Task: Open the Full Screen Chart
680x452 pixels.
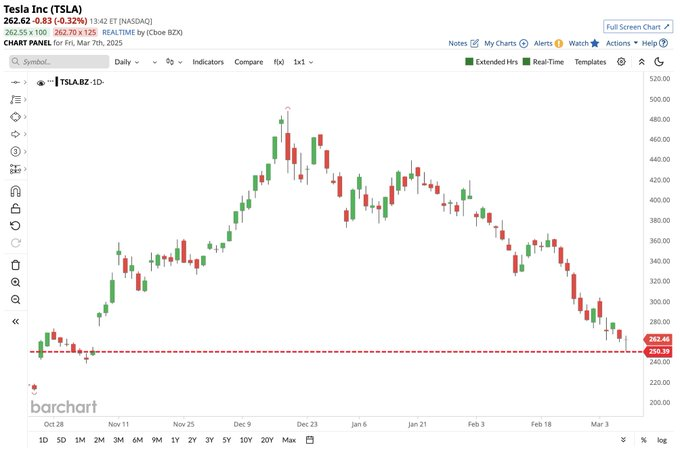Action: (x=638, y=27)
